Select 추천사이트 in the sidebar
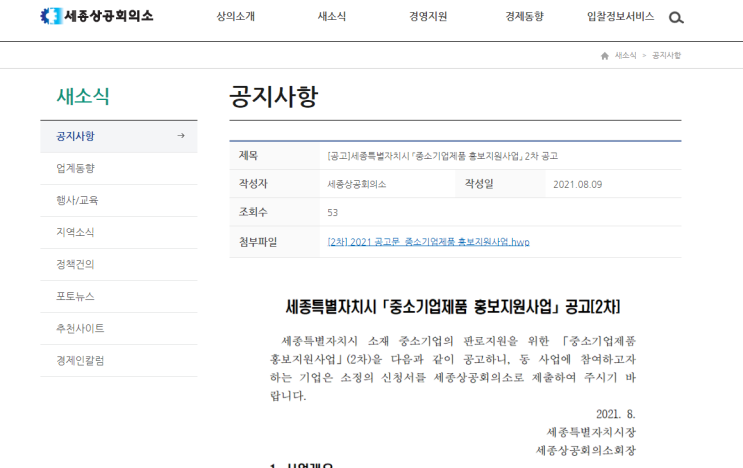Image resolution: width=743 pixels, height=468 pixels. (x=119, y=328)
